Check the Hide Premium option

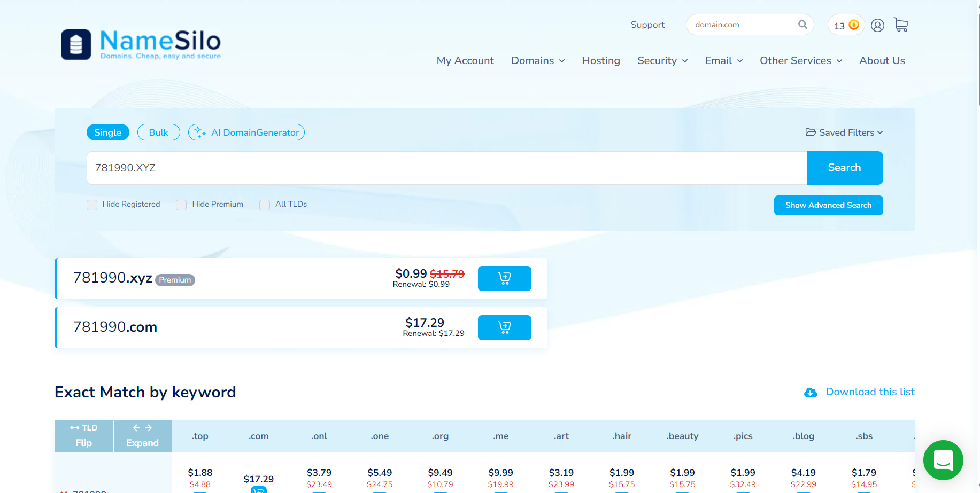point(182,205)
